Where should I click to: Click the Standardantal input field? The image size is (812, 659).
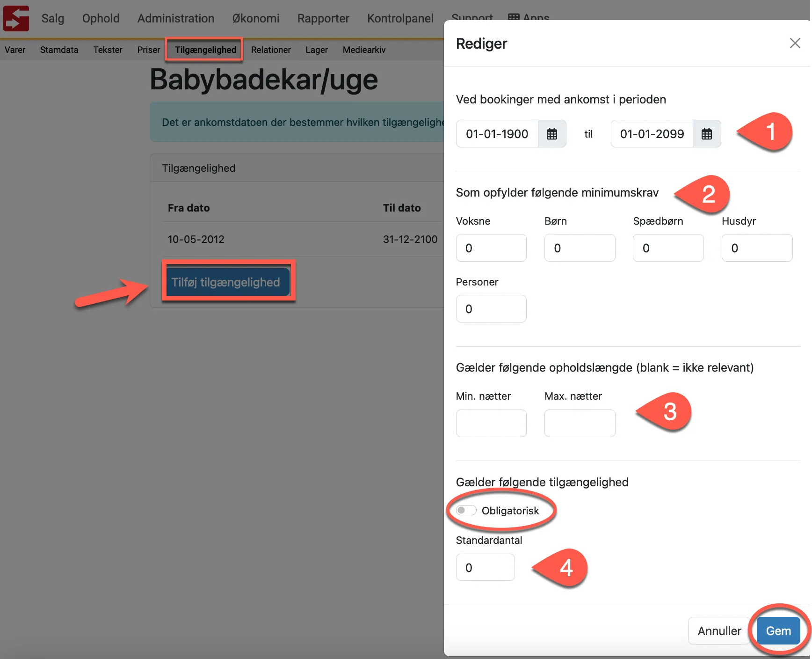click(485, 567)
